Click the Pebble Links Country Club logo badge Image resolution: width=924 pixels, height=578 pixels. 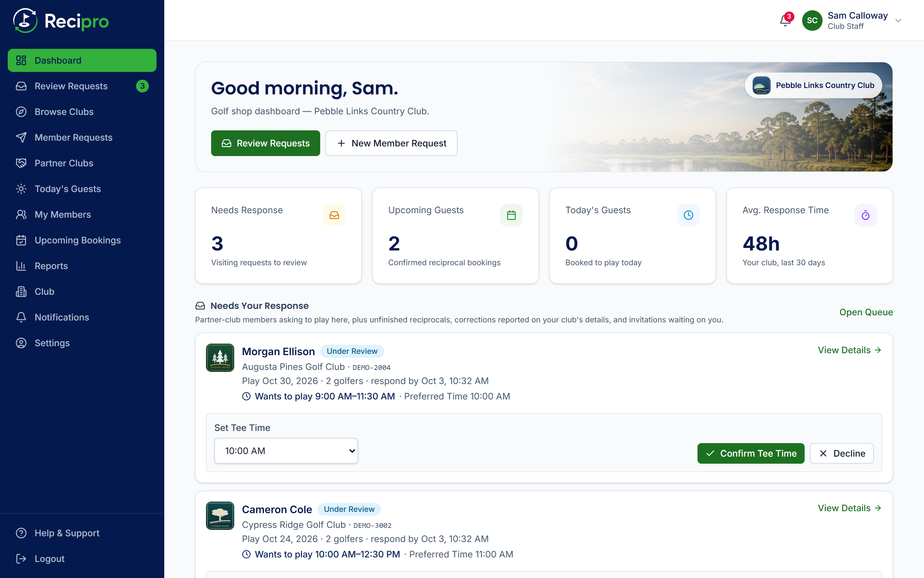click(x=761, y=85)
